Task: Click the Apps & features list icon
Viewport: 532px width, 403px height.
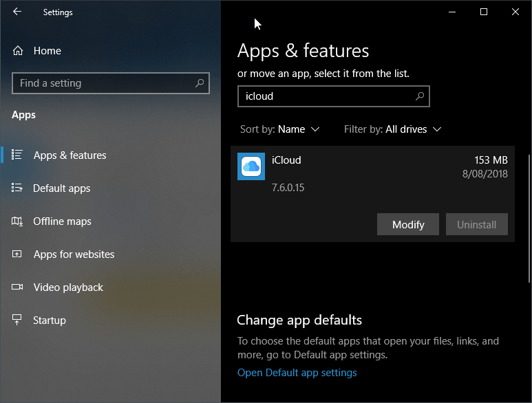Action: tap(17, 155)
